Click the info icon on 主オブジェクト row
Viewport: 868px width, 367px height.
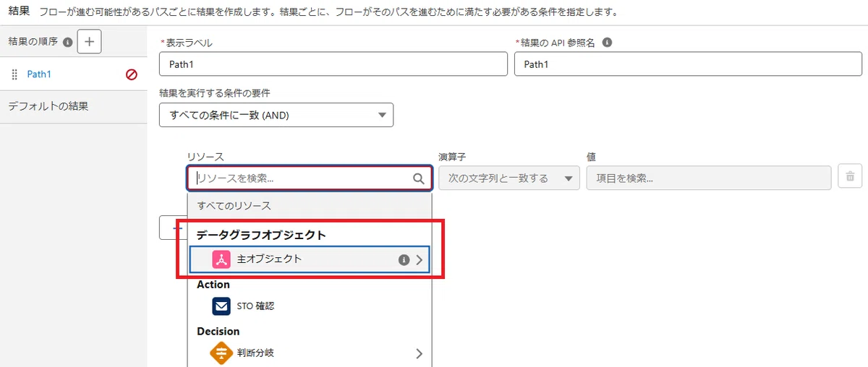click(x=404, y=260)
